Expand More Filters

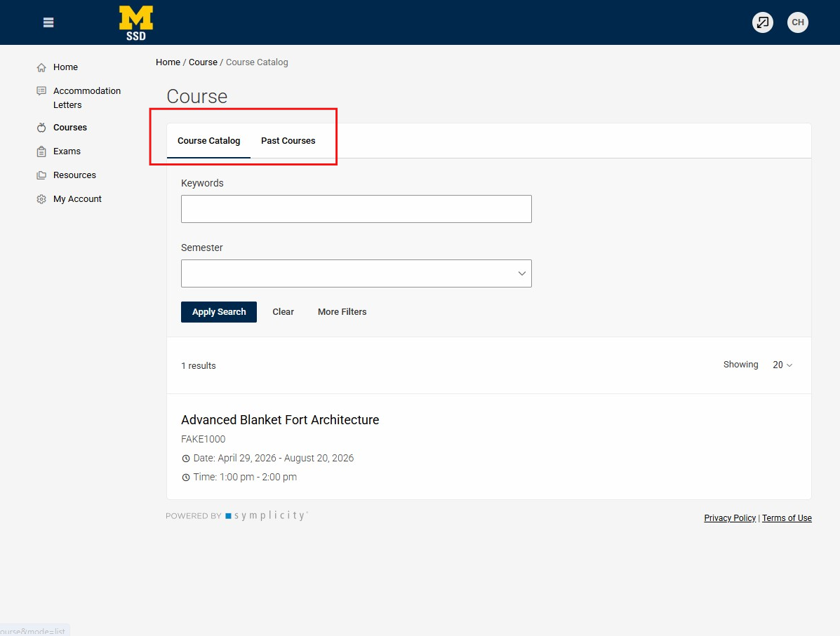coord(342,312)
